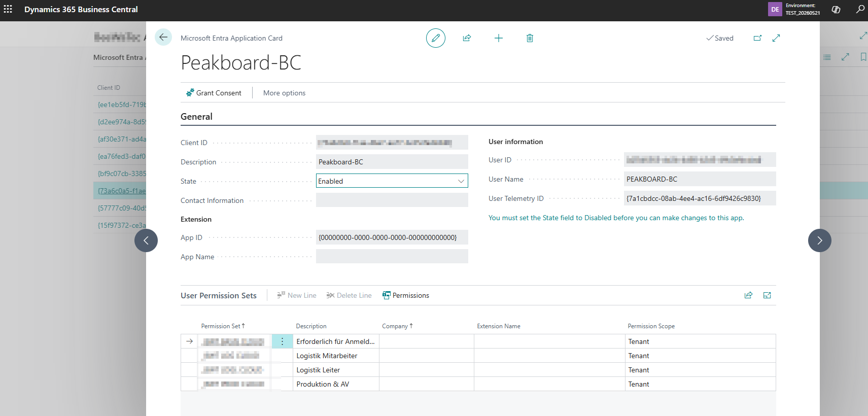Select {ea76fed3 client ID in background list
Image resolution: width=868 pixels, height=416 pixels.
pyautogui.click(x=122, y=156)
